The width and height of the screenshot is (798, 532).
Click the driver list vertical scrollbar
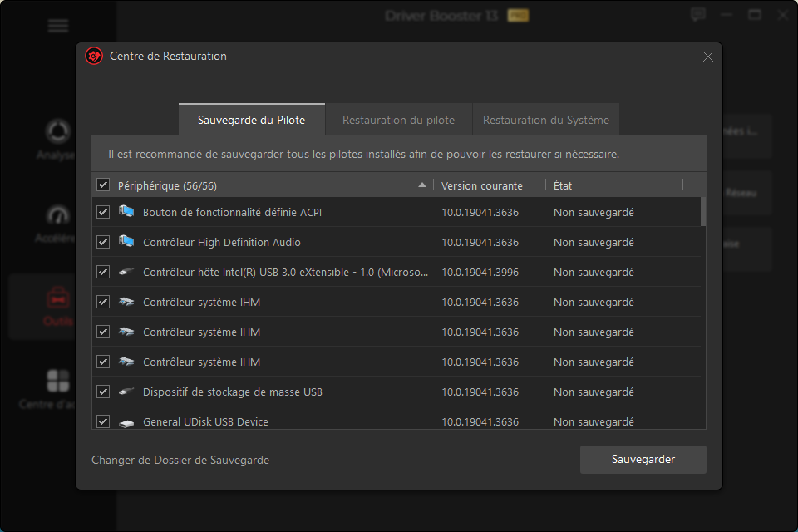coord(703,212)
